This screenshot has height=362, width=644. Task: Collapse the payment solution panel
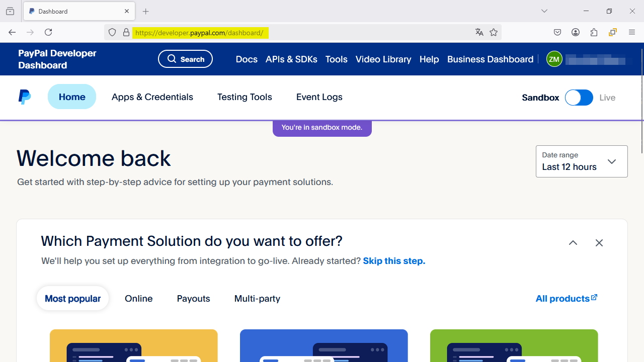(x=573, y=243)
